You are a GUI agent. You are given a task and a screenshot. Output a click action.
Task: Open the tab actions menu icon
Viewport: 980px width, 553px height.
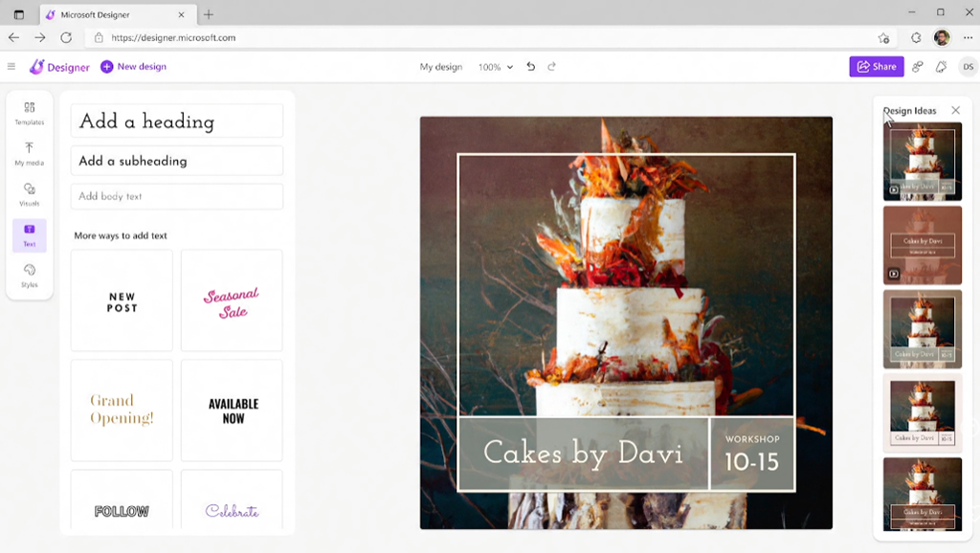pos(19,14)
